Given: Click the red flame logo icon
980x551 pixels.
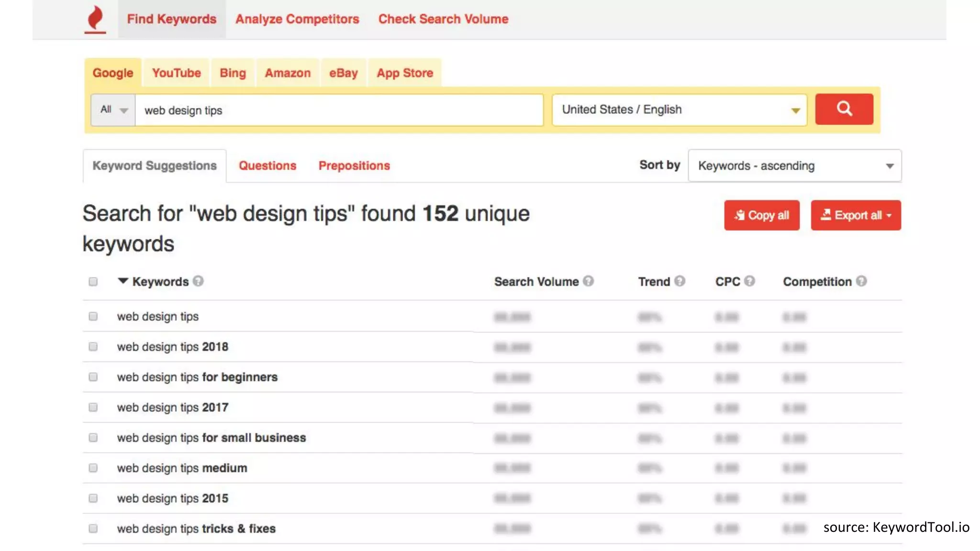Looking at the screenshot, I should point(95,19).
